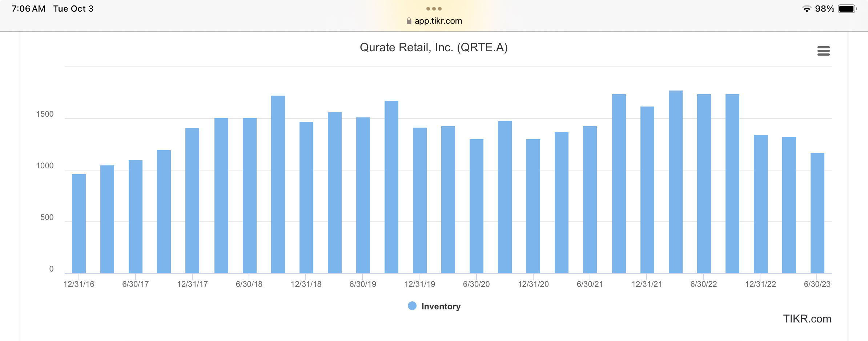The image size is (868, 341).
Task: Tap the 7:06 AM clock text
Action: (28, 9)
